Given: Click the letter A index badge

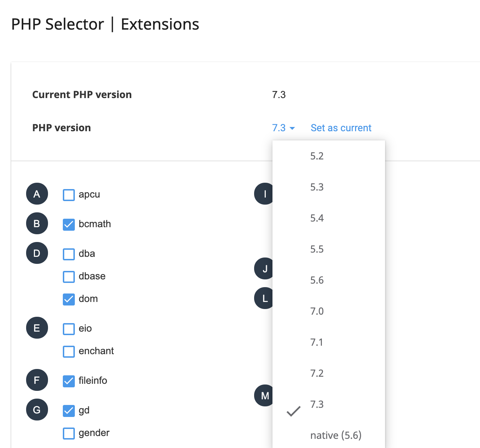Looking at the screenshot, I should (x=37, y=194).
